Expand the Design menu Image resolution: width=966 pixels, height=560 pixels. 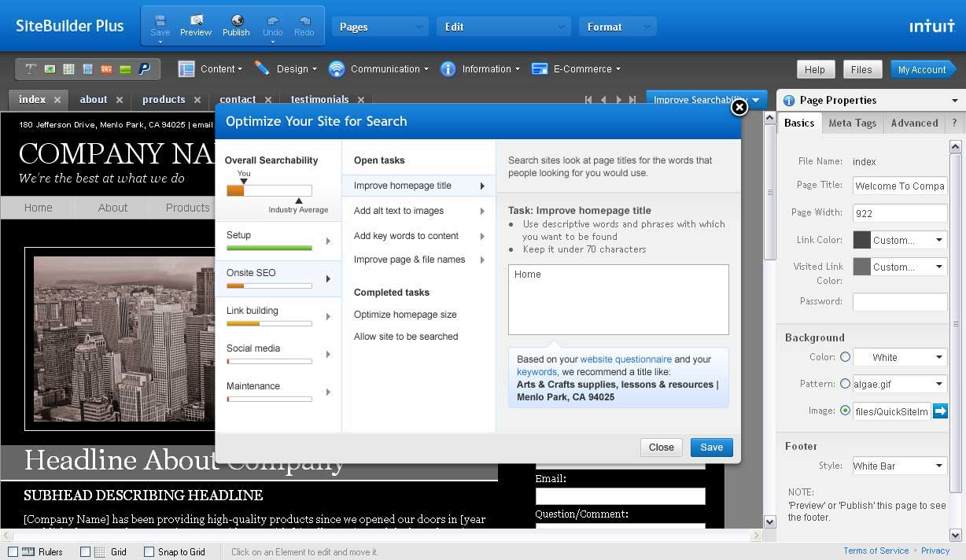[286, 69]
